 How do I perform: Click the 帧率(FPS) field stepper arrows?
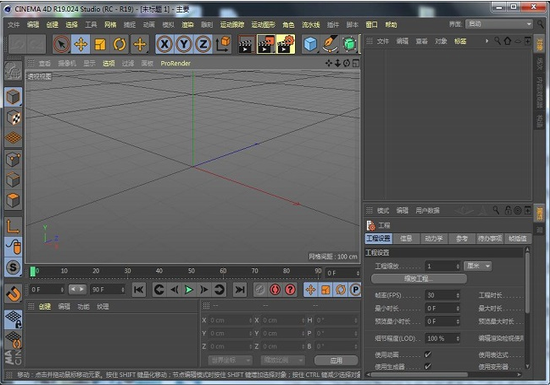click(458, 295)
